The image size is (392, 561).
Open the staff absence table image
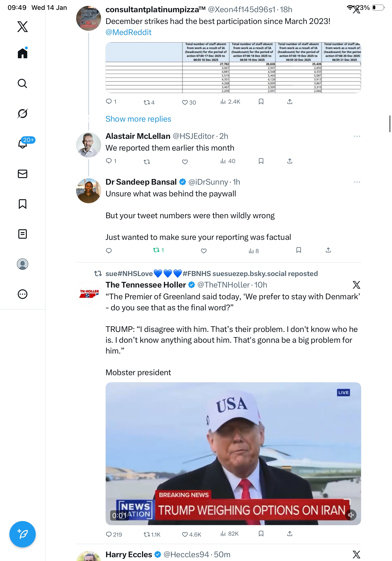click(233, 68)
